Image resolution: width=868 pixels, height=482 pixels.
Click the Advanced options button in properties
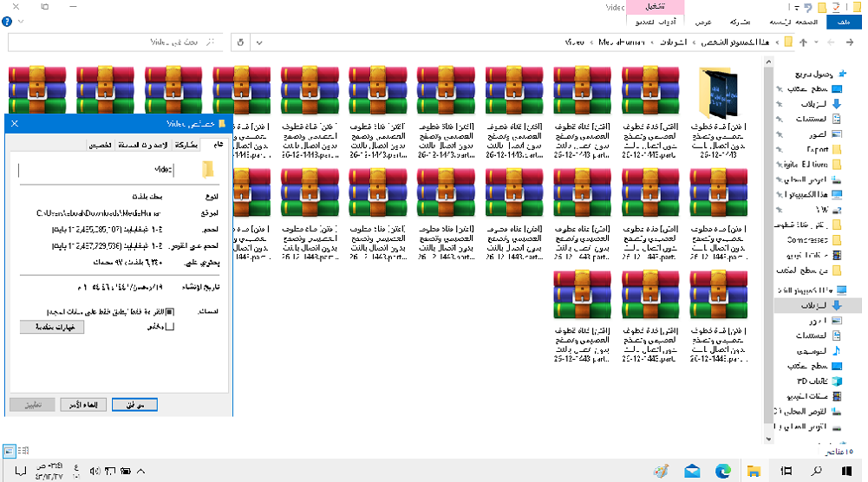53,327
